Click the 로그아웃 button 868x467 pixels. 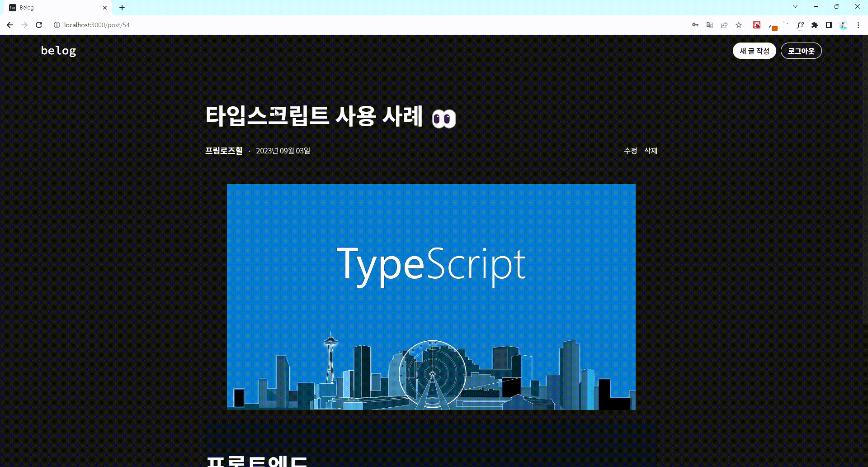point(801,51)
